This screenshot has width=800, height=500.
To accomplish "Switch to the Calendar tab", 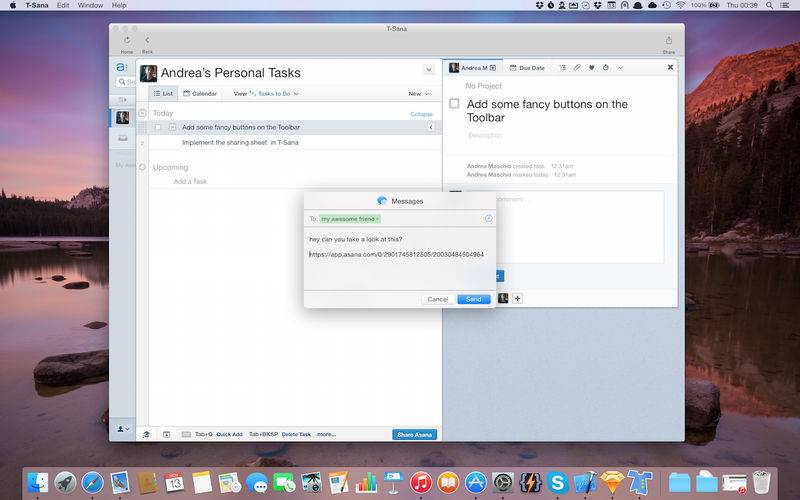I will tap(200, 93).
